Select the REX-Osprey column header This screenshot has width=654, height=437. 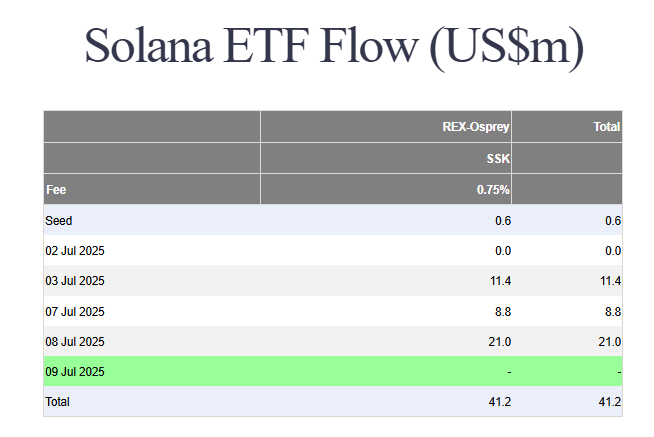click(476, 127)
